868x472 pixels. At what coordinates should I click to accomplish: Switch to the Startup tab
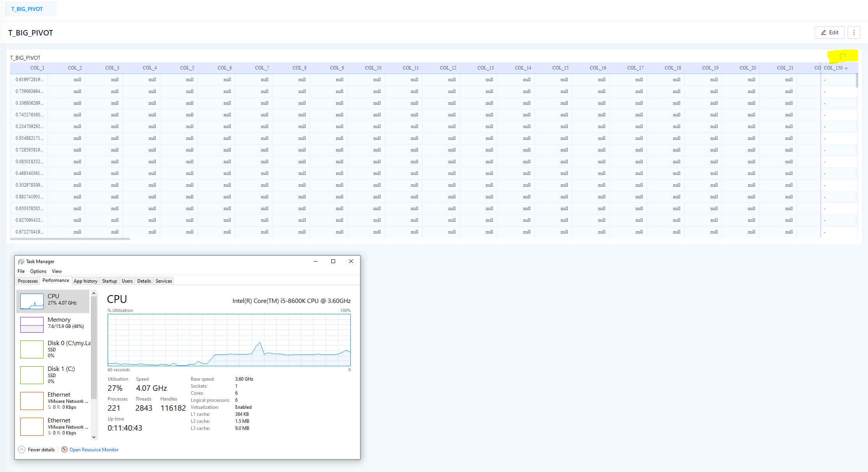coord(109,281)
